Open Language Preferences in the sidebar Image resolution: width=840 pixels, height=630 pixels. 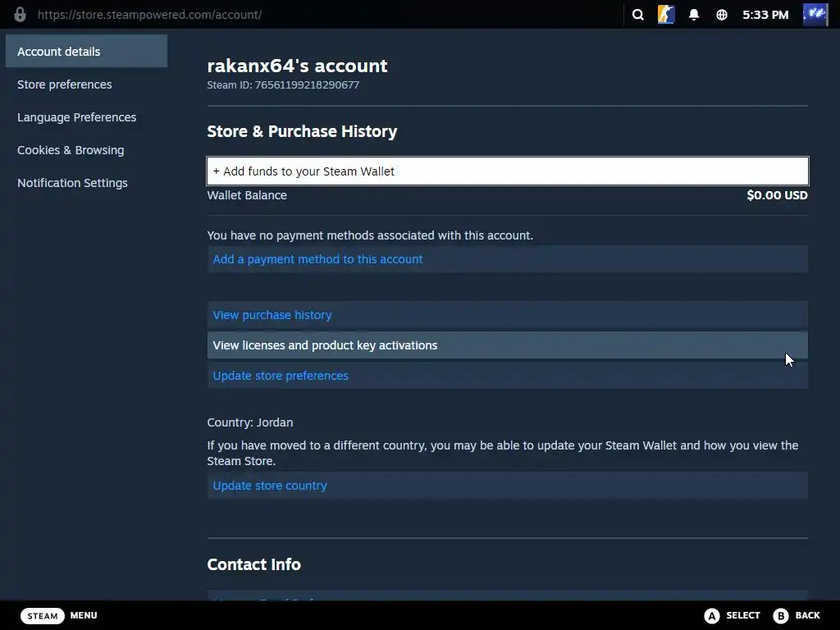pos(76,116)
